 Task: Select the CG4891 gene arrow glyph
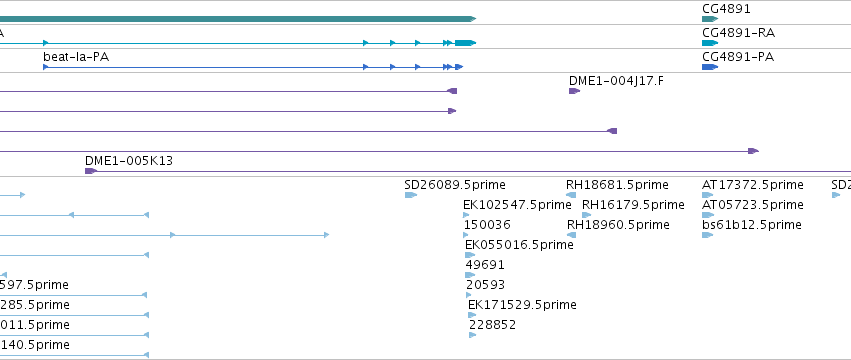click(x=710, y=19)
